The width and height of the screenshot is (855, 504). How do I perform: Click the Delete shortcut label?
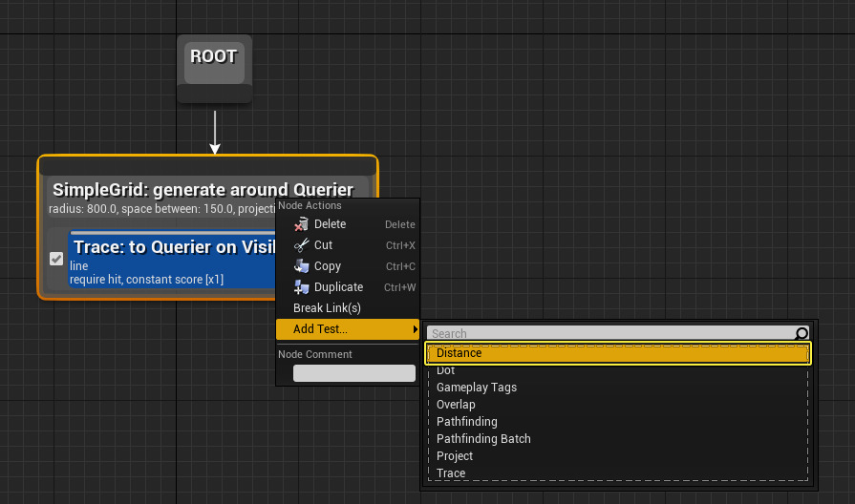399,224
